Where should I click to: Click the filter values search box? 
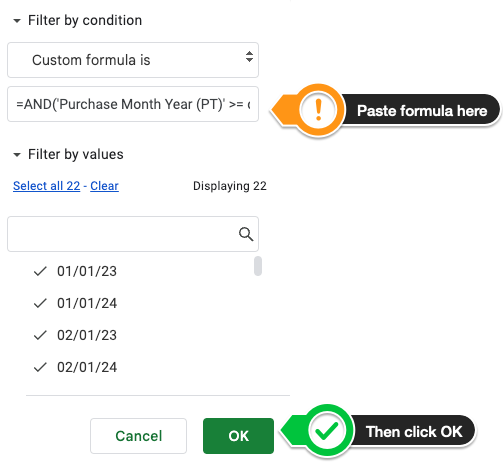tap(133, 234)
